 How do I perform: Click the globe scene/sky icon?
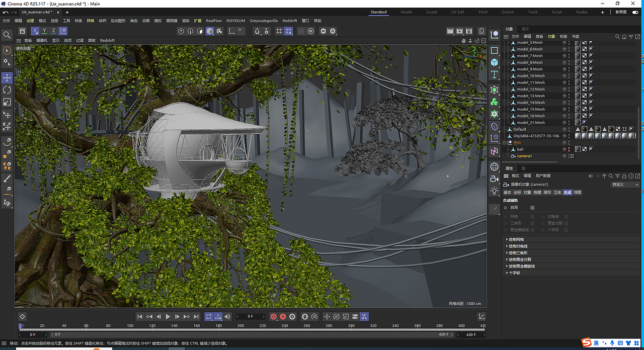(495, 167)
